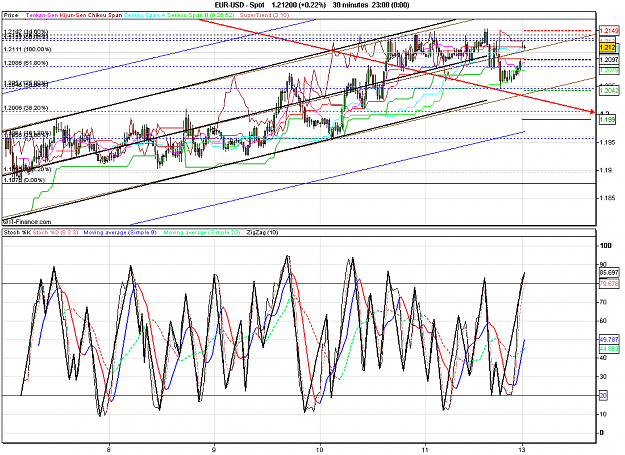Click the 1.2086 (61.80%) Fibonacci label
Viewport: 625px width, 455px height.
(26, 63)
